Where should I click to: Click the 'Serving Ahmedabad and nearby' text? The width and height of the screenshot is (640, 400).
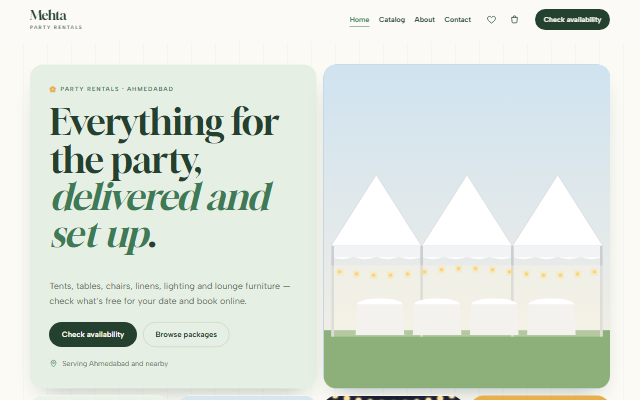click(x=115, y=363)
